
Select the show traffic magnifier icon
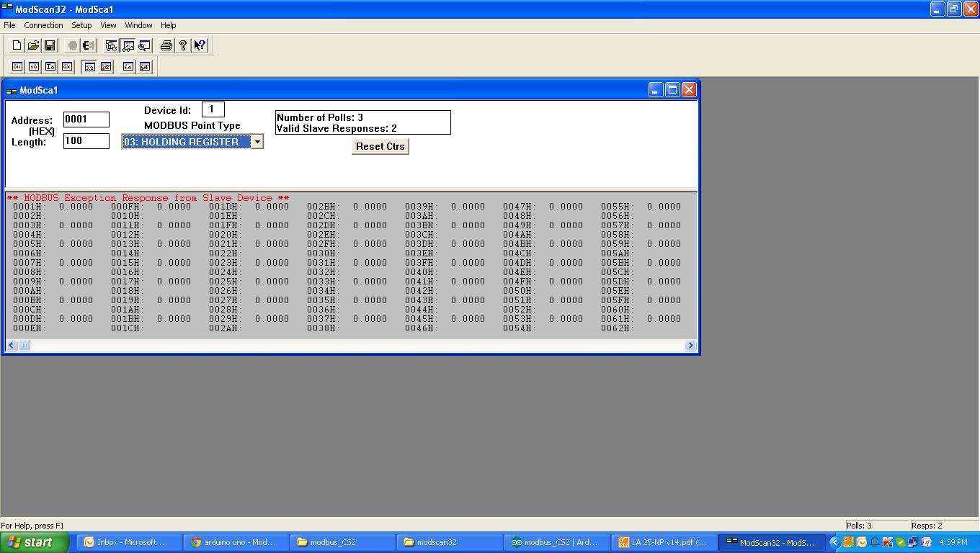point(144,45)
